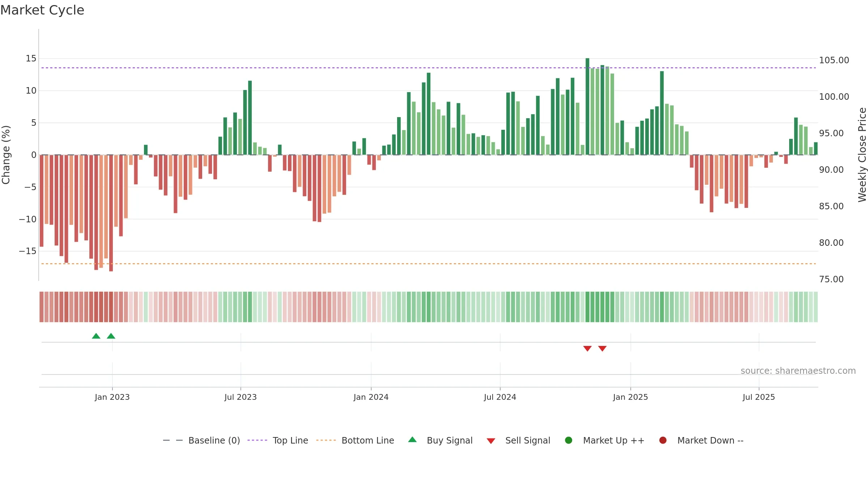Screen dimensions: 868x488
Task: Click the Jan 2025 axis label
Action: 631,397
